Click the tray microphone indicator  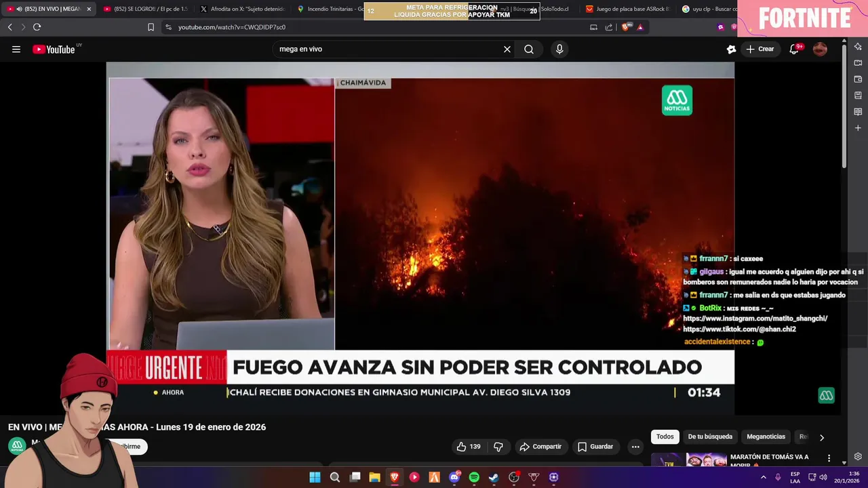778,477
